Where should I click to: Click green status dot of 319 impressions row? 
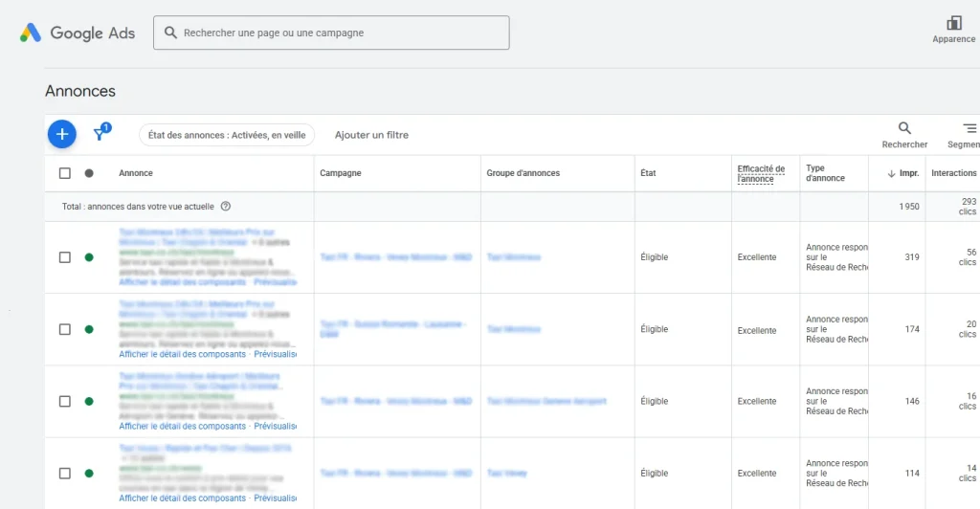click(89, 257)
